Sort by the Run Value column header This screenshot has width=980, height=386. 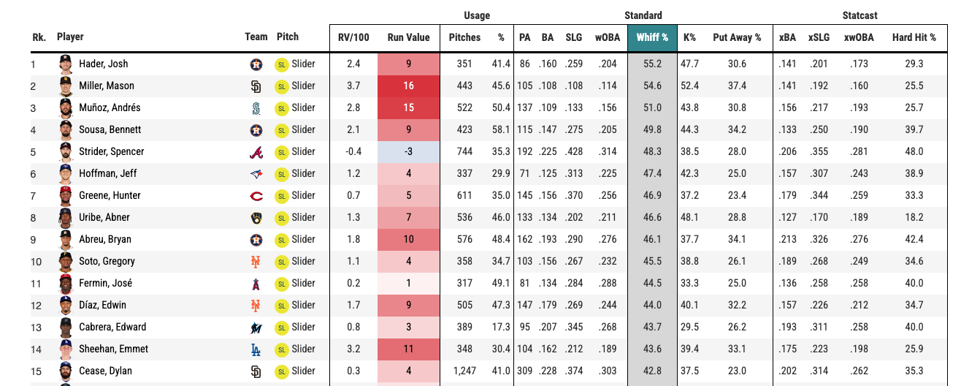coord(408,37)
